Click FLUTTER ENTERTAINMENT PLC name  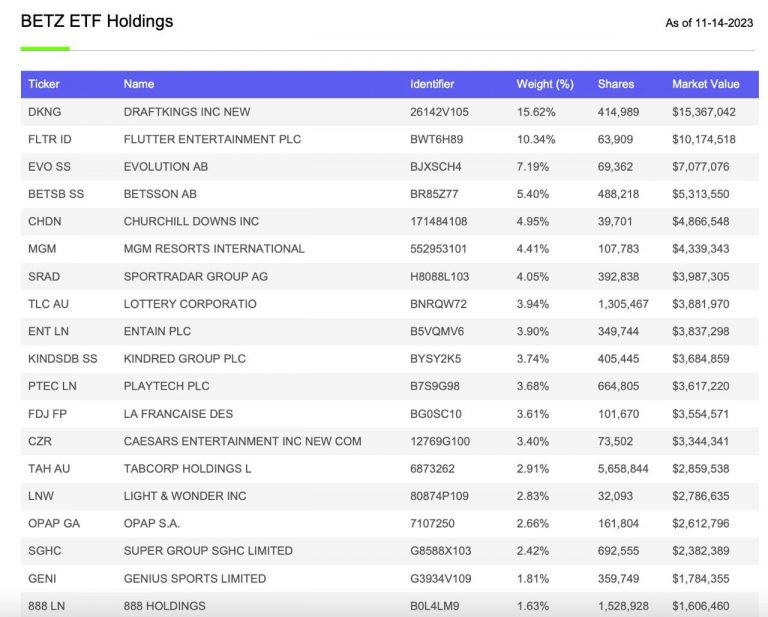212,140
